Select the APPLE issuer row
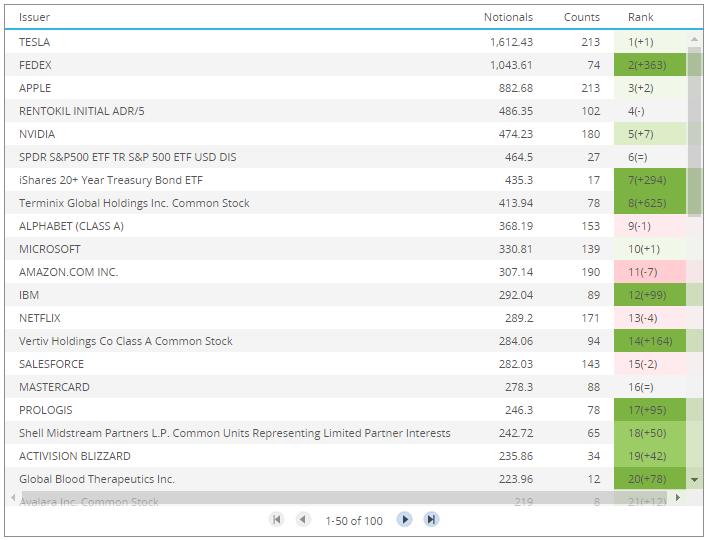 (x=346, y=88)
